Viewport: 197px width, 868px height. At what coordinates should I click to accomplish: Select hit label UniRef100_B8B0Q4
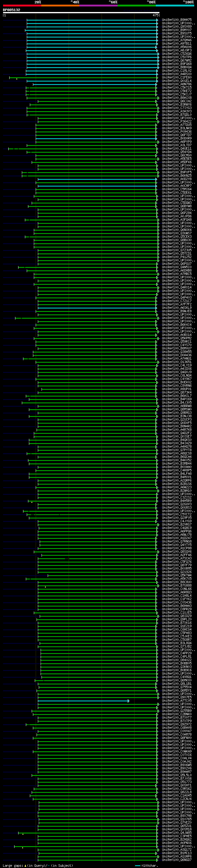177,67
